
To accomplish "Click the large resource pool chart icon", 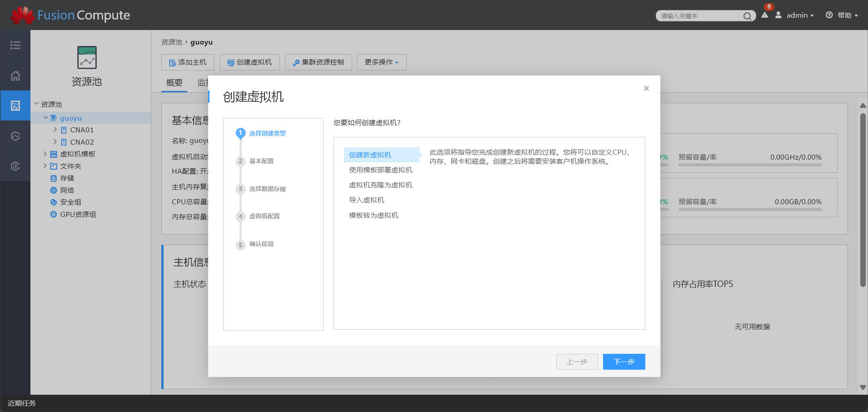I will (x=87, y=57).
